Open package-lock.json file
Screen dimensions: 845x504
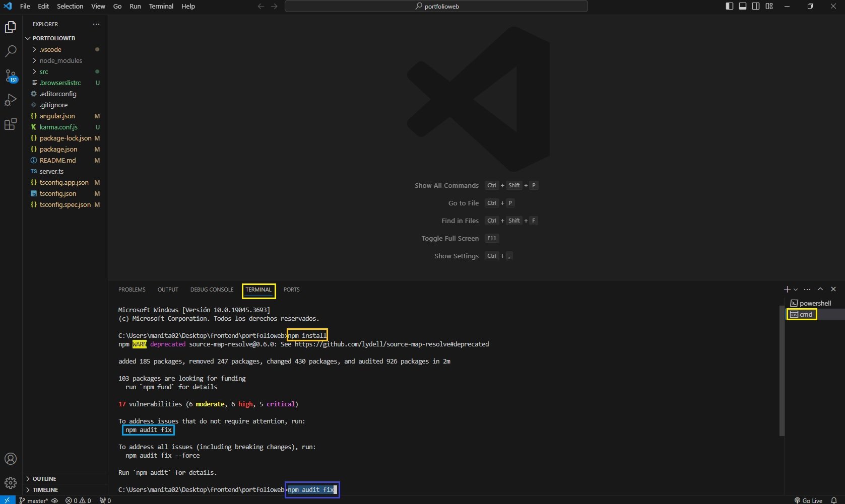(x=66, y=138)
